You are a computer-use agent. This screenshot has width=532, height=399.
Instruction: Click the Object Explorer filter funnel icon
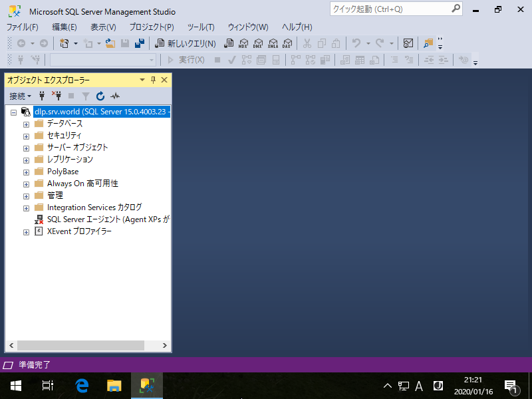tap(86, 96)
